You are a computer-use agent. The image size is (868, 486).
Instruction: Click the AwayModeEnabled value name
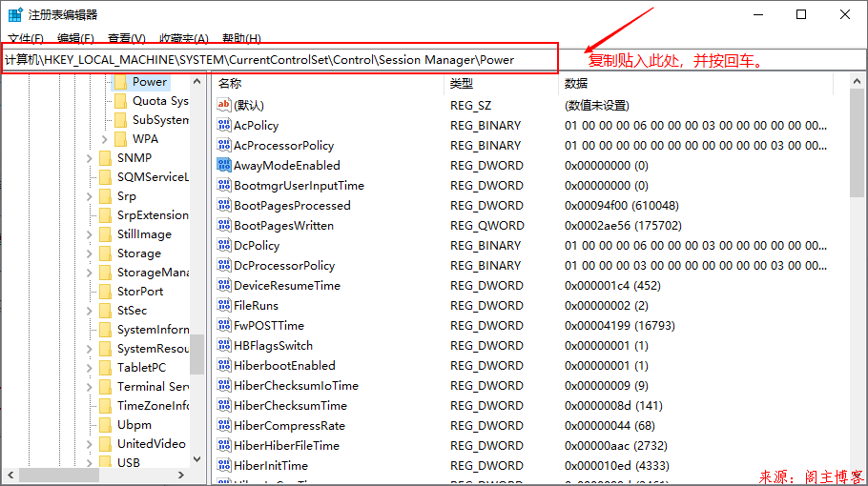287,165
